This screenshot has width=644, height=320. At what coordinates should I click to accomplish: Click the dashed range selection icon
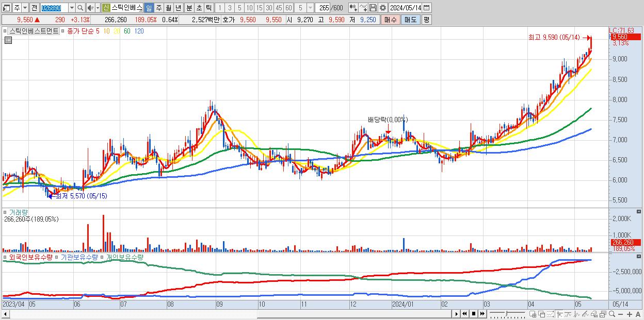pos(550,314)
